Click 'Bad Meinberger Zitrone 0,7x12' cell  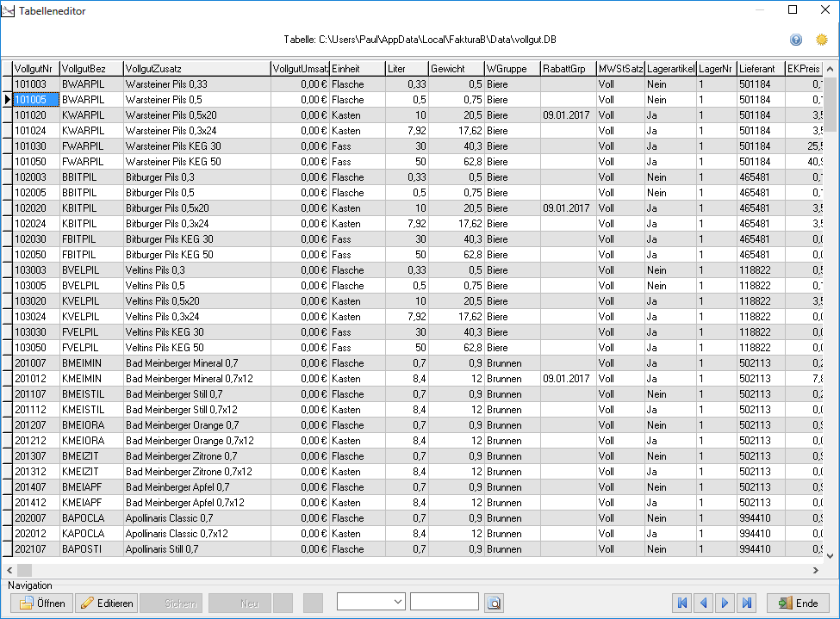197,472
